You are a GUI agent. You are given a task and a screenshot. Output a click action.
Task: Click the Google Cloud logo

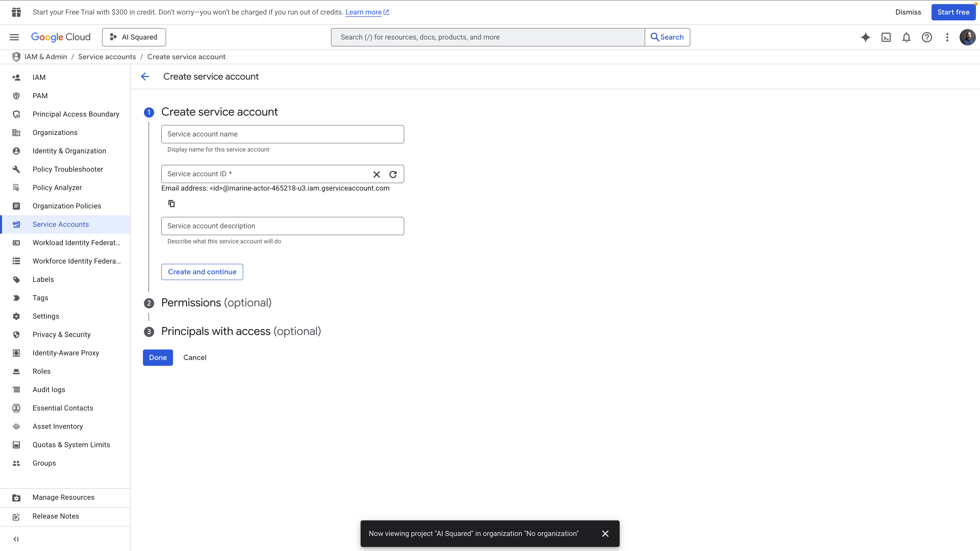point(61,37)
